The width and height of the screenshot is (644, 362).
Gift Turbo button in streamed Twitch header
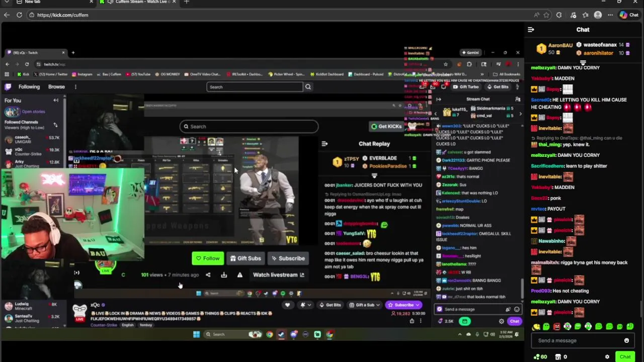click(x=466, y=87)
